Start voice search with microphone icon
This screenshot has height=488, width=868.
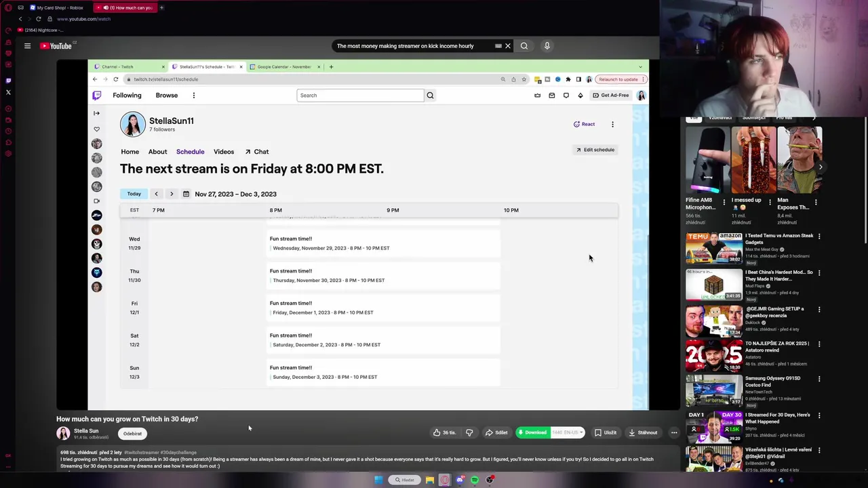tap(547, 46)
